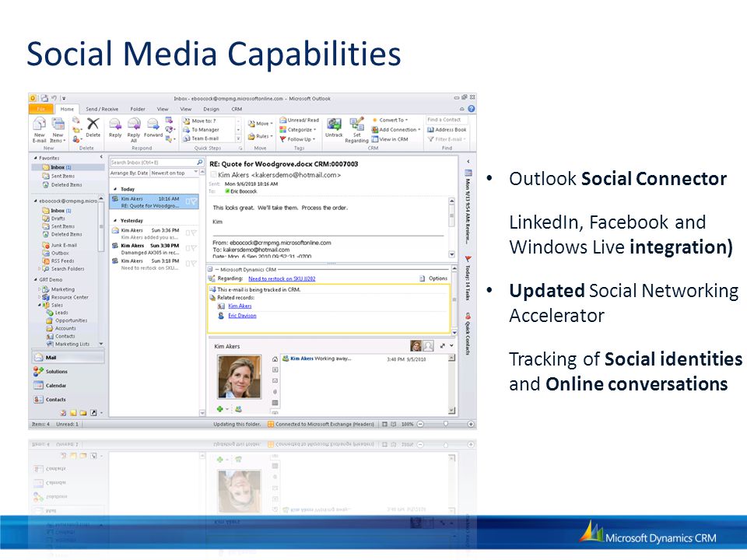Toggle the Newest on top sort
The image size is (747, 560).
pos(168,173)
